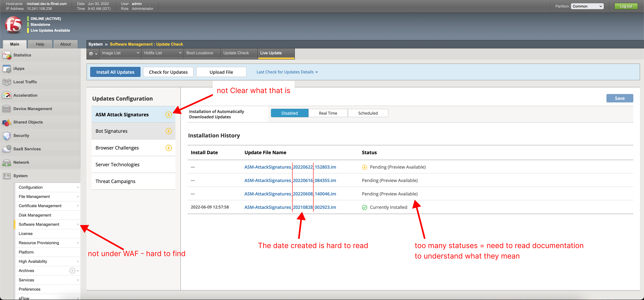
Task: Open the Security shield icon
Action: point(7,136)
